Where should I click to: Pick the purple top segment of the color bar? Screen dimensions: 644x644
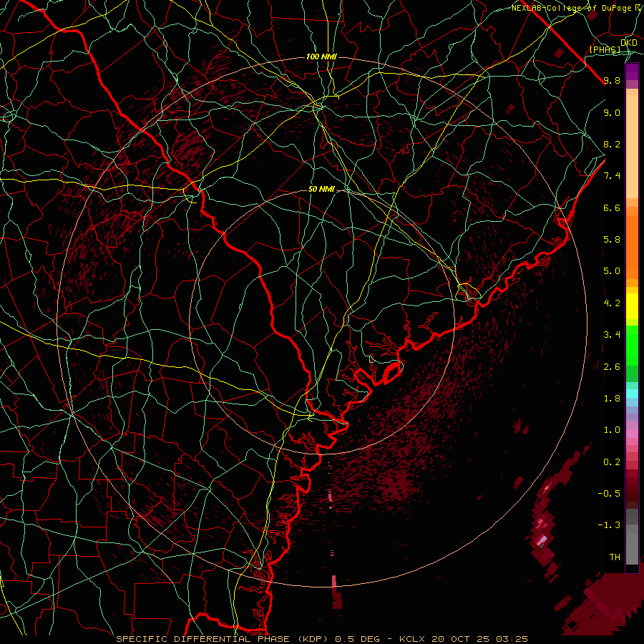[x=632, y=72]
